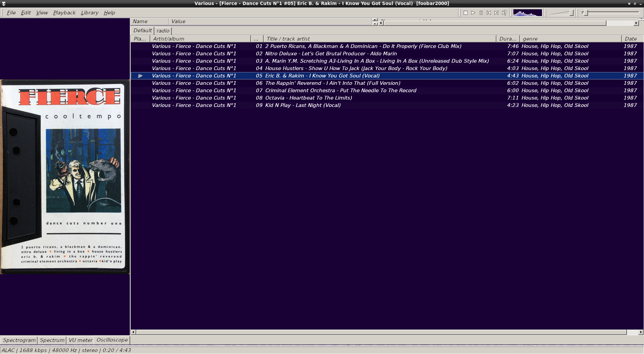This screenshot has width=644, height=354.
Task: Open the Help menu
Action: tap(109, 13)
